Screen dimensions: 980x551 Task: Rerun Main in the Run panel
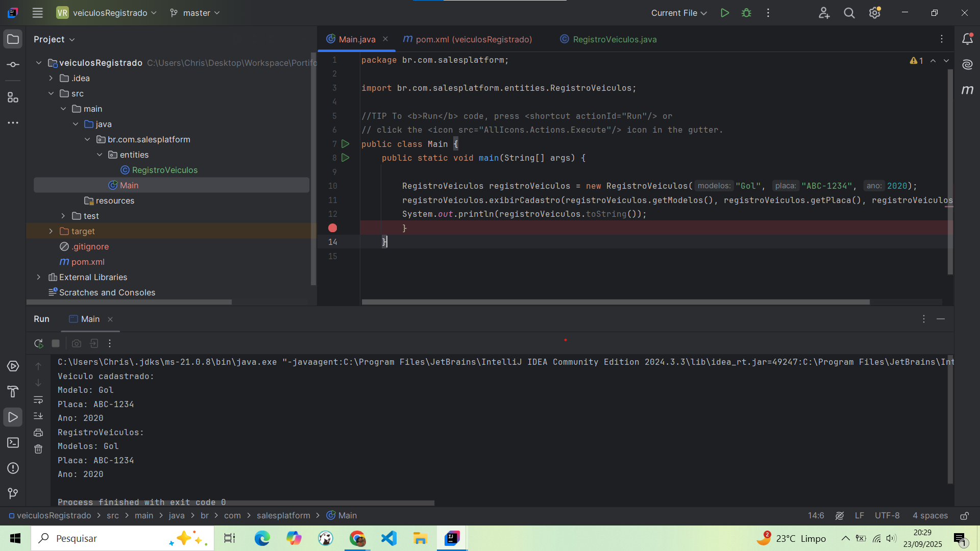38,343
